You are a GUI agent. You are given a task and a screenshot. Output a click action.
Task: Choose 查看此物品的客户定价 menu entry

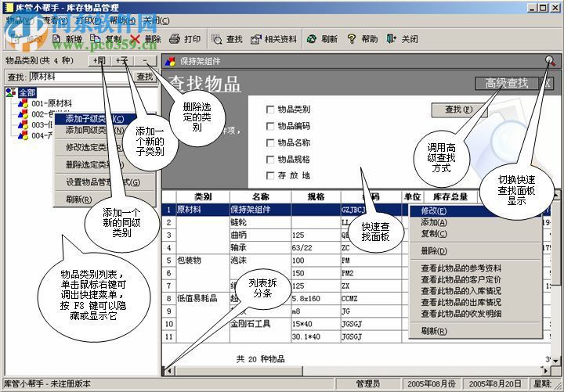pyautogui.click(x=475, y=279)
